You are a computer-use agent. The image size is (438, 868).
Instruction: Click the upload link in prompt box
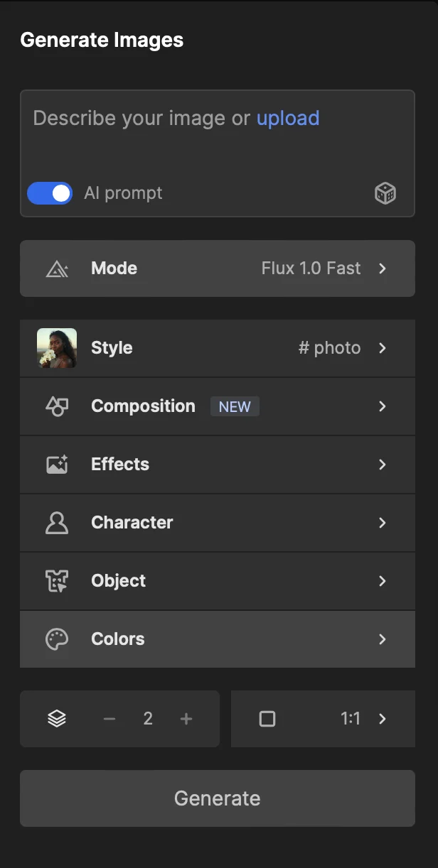[288, 118]
